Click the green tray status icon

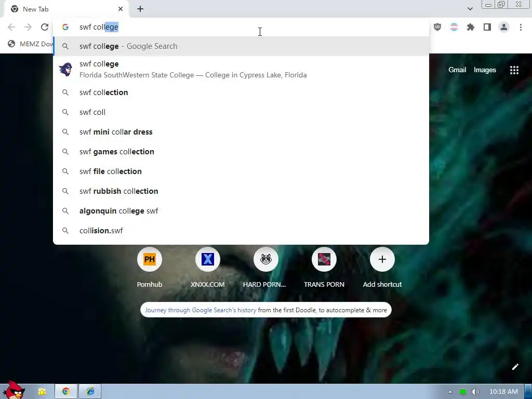click(x=462, y=392)
